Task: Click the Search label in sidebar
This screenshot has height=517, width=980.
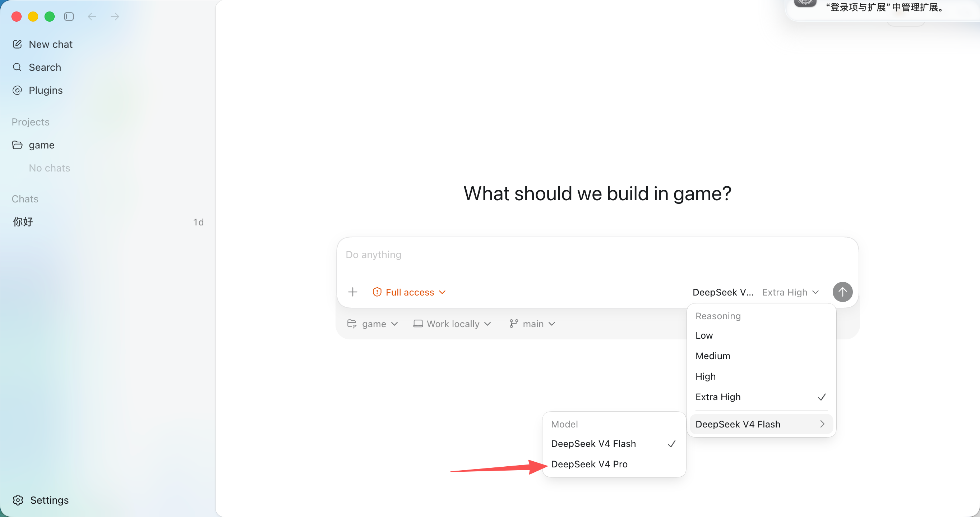Action: [45, 67]
